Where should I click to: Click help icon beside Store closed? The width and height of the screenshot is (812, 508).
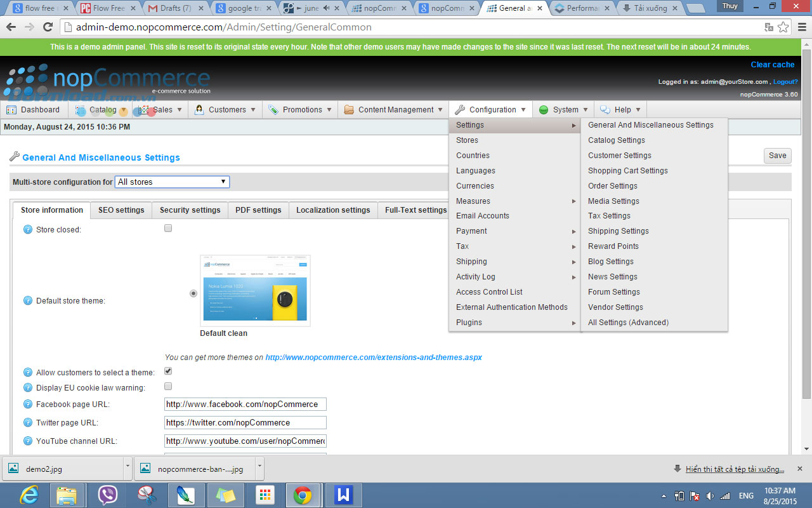pos(28,230)
